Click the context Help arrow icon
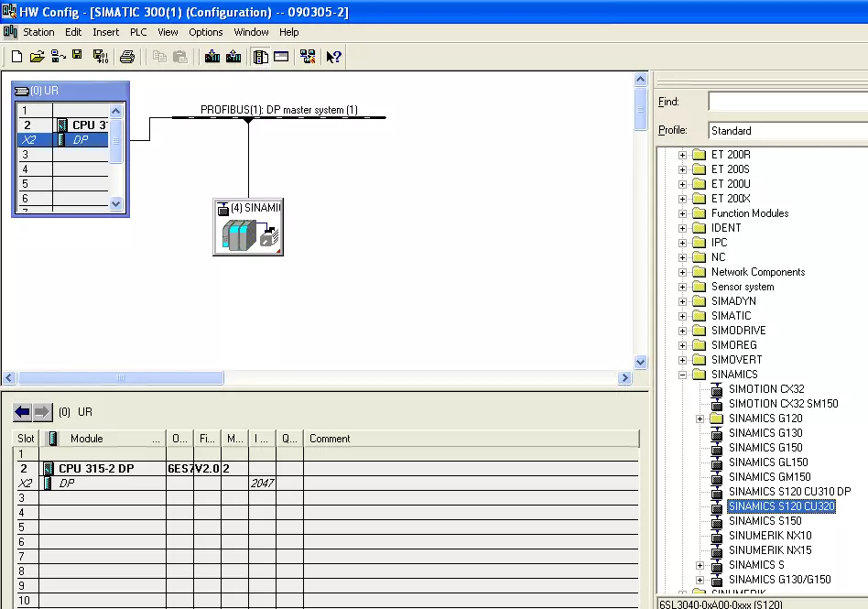Screen dimensions: 868x609 pyautogui.click(x=334, y=57)
